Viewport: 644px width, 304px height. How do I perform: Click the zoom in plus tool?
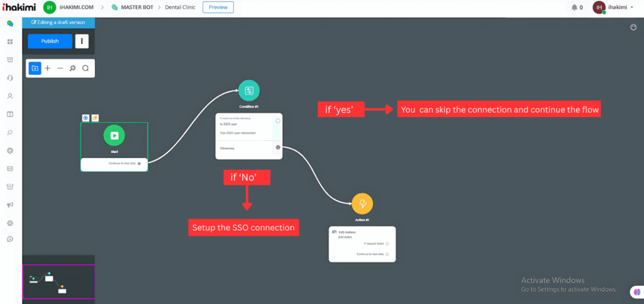point(47,68)
